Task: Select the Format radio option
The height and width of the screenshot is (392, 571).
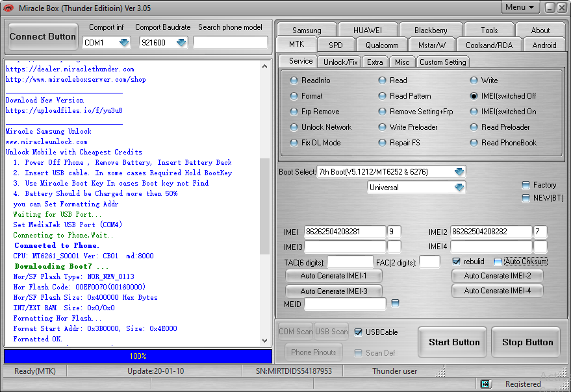Action: tap(306, 96)
